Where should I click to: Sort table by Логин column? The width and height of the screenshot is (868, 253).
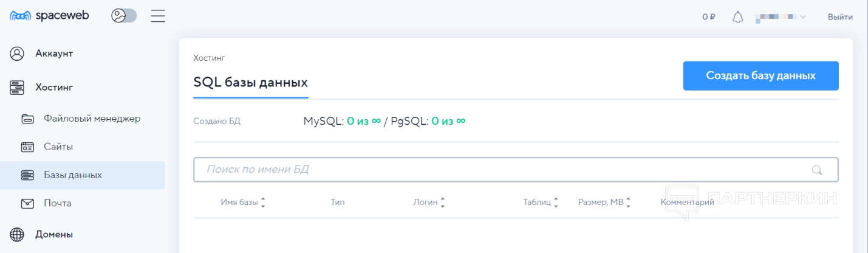(x=429, y=203)
